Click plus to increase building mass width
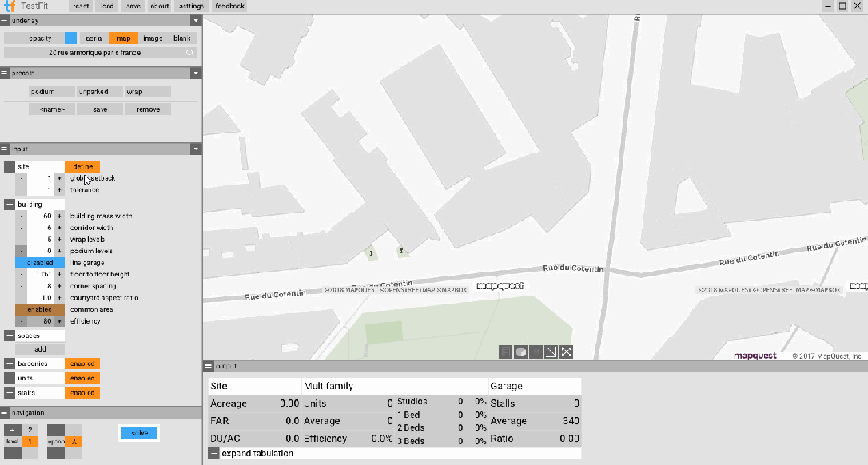The width and height of the screenshot is (868, 465). coord(59,217)
